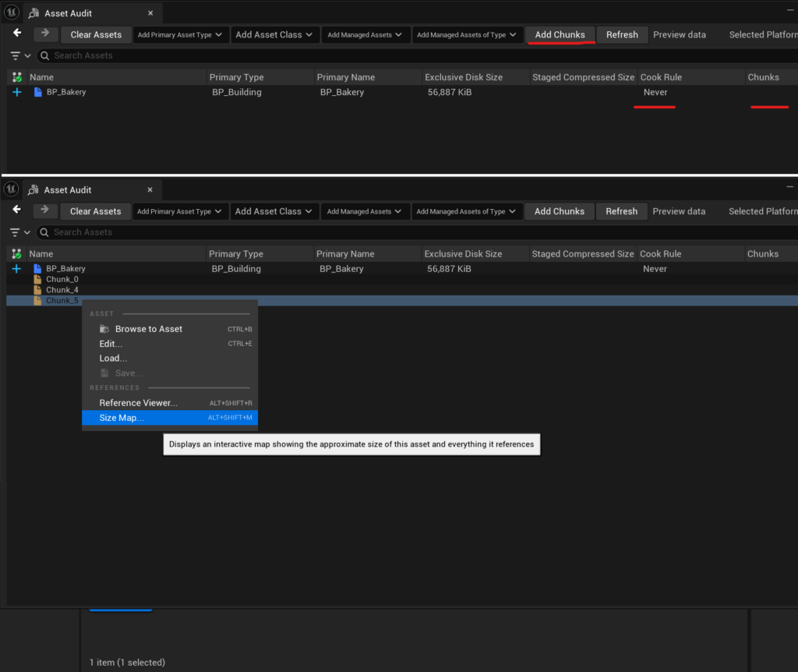Click the back arrow in the upper Asset Audit panel
798x672 pixels.
[x=17, y=34]
